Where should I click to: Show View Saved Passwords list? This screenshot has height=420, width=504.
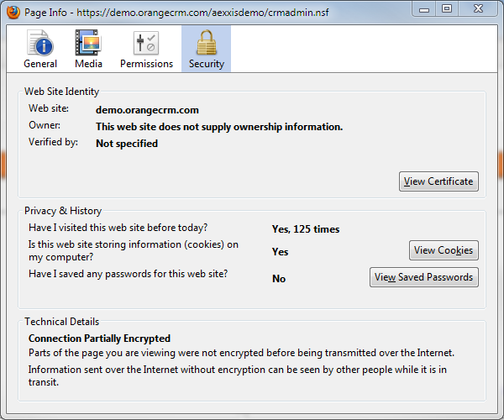tap(424, 277)
